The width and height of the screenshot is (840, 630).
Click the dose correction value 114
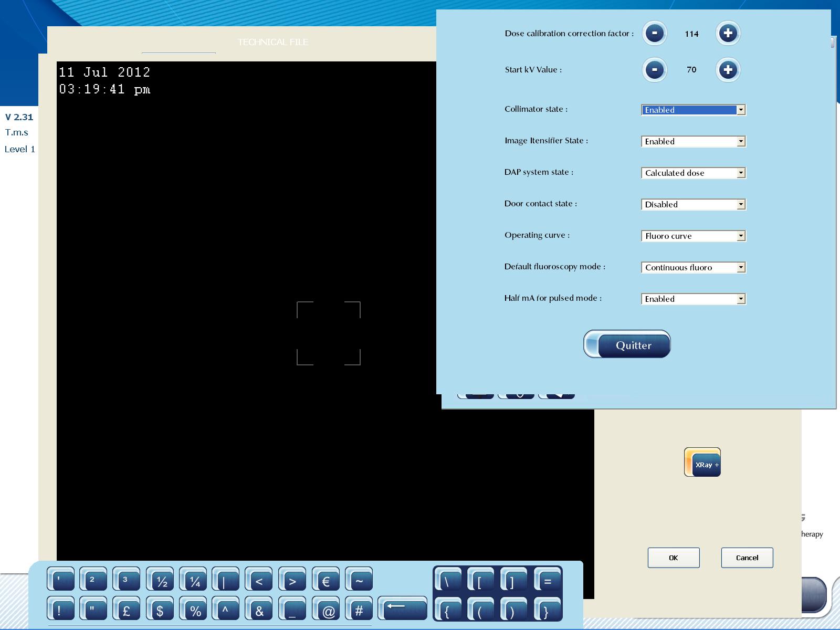click(x=691, y=34)
